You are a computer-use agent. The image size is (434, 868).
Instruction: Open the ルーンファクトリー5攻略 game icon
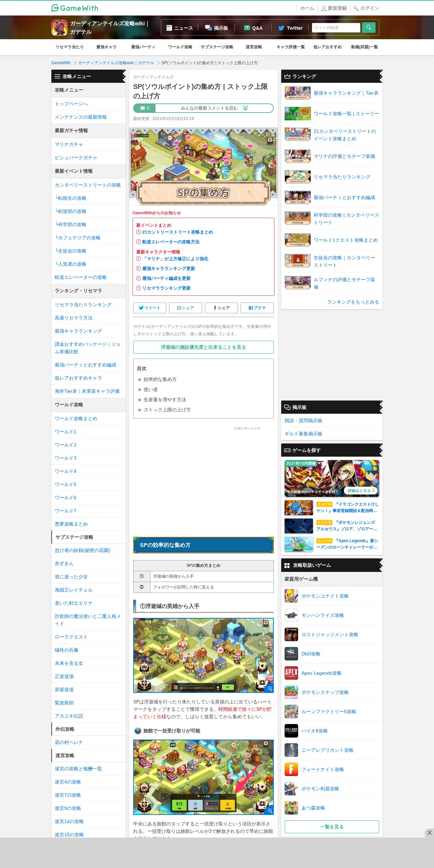[291, 712]
